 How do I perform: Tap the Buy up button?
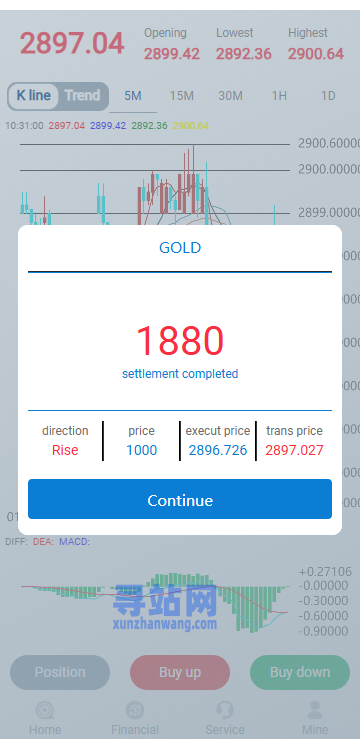click(180, 673)
